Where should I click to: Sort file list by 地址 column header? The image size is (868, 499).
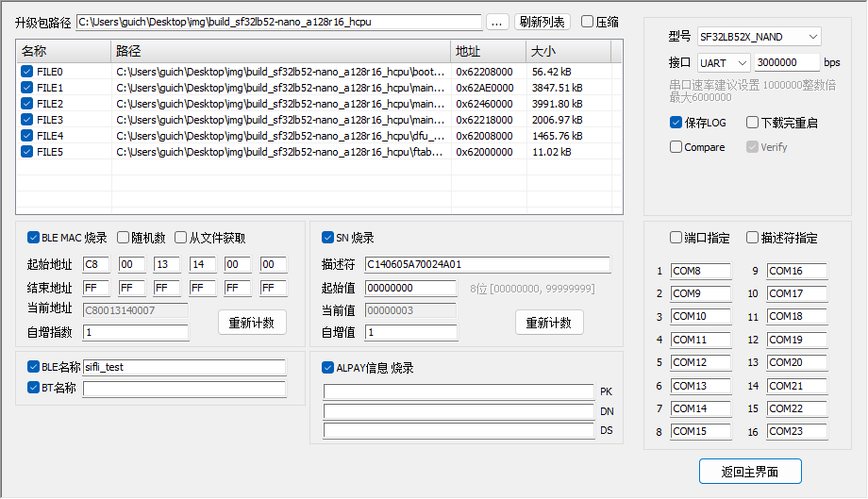tap(488, 51)
